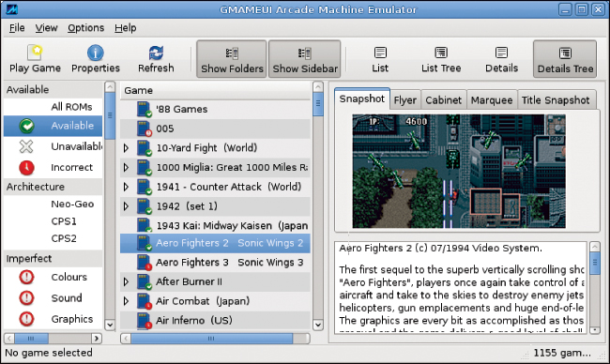The width and height of the screenshot is (610, 364).
Task: Expand the 1942 (set 1) tree row
Action: pos(126,206)
